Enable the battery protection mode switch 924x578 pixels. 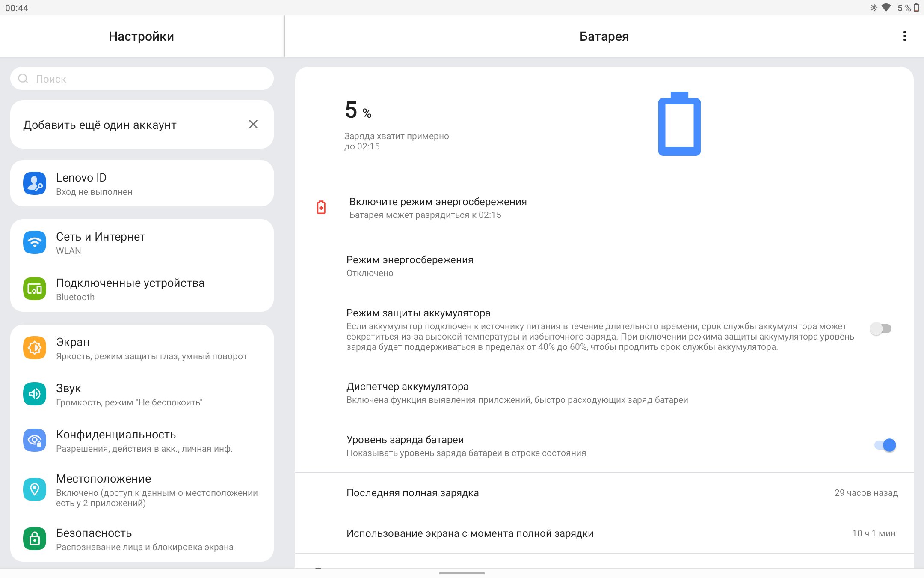(880, 329)
